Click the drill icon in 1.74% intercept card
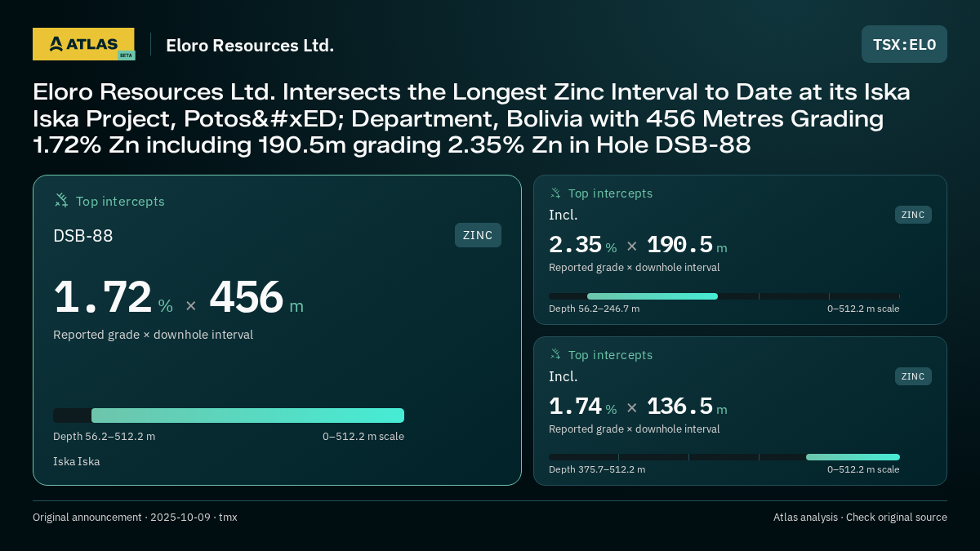The image size is (980, 551). [555, 354]
